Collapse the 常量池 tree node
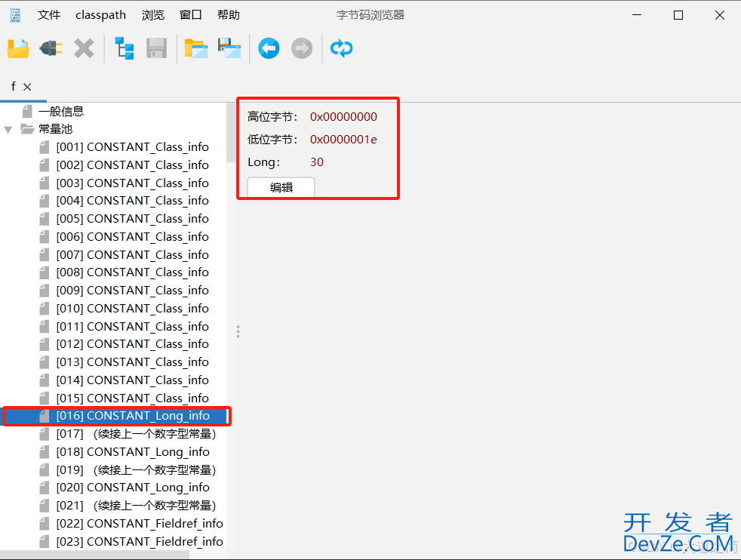Viewport: 741px width, 560px height. (x=8, y=130)
